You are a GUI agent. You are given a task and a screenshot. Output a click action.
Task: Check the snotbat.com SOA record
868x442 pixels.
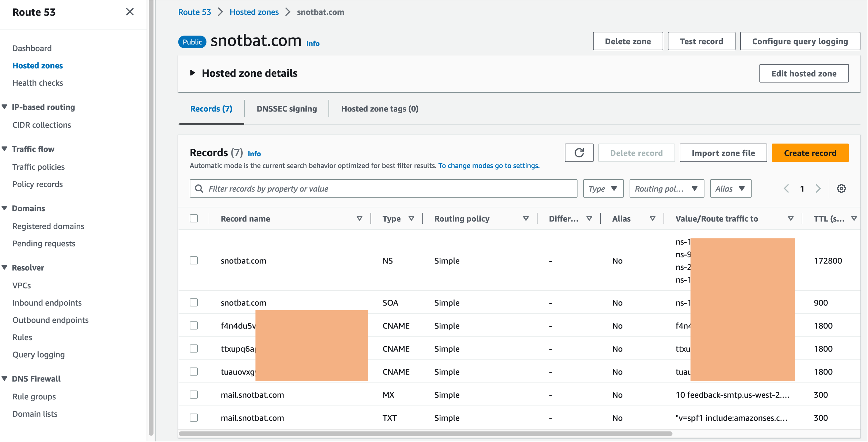pyautogui.click(x=194, y=303)
